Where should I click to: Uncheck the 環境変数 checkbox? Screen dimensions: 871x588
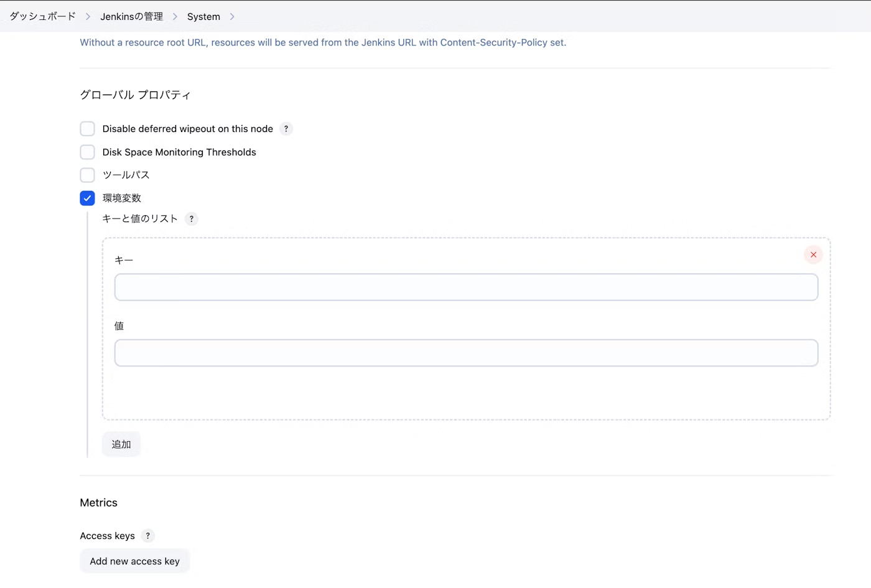pos(87,198)
